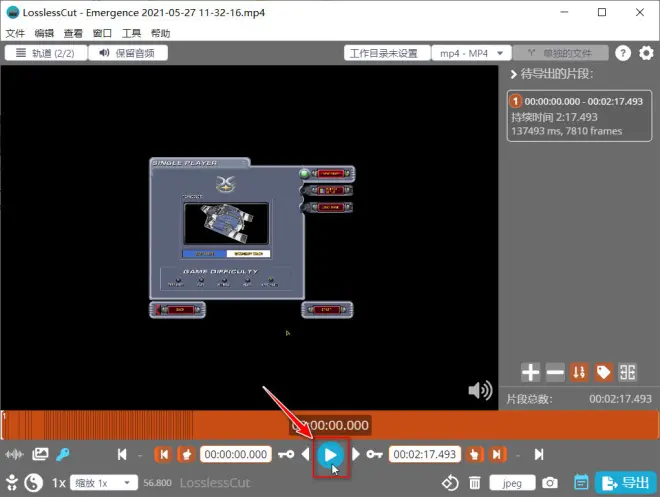Screen dimensions: 660x497
Task: Toggle the 单独的文件 separate files button
Action: (x=561, y=53)
